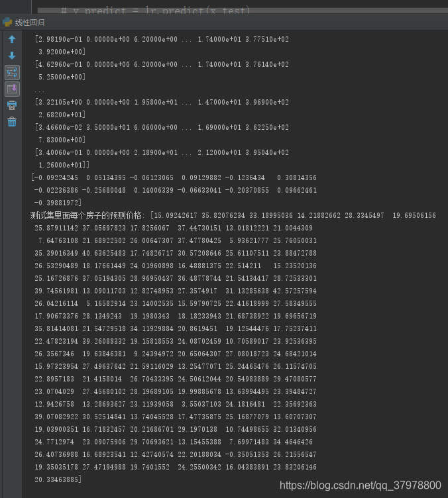Click the print output icon
448x498 pixels.
(x=12, y=105)
